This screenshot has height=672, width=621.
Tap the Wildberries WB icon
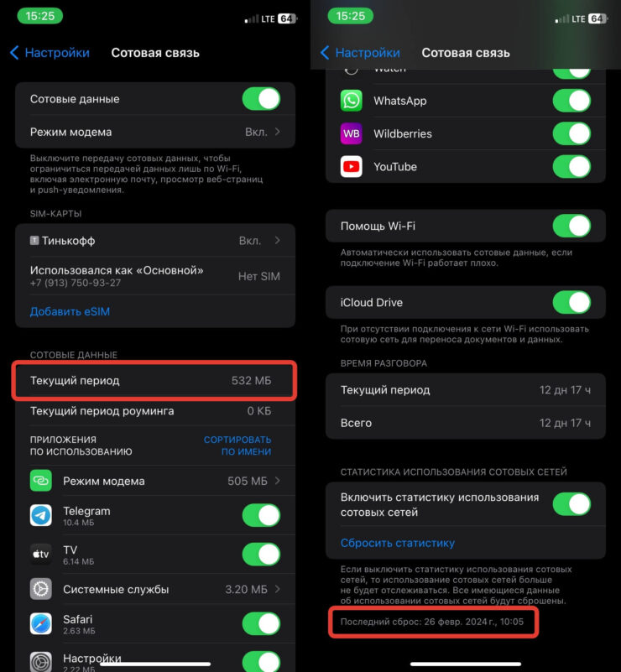351,133
